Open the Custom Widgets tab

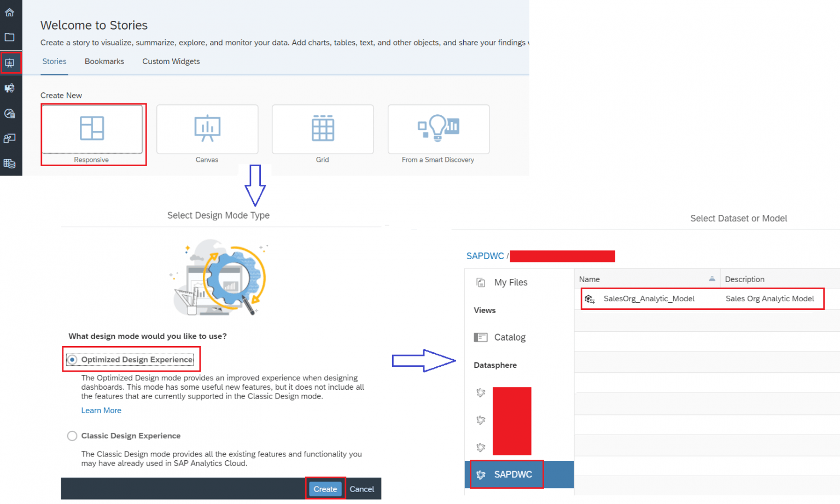click(171, 61)
